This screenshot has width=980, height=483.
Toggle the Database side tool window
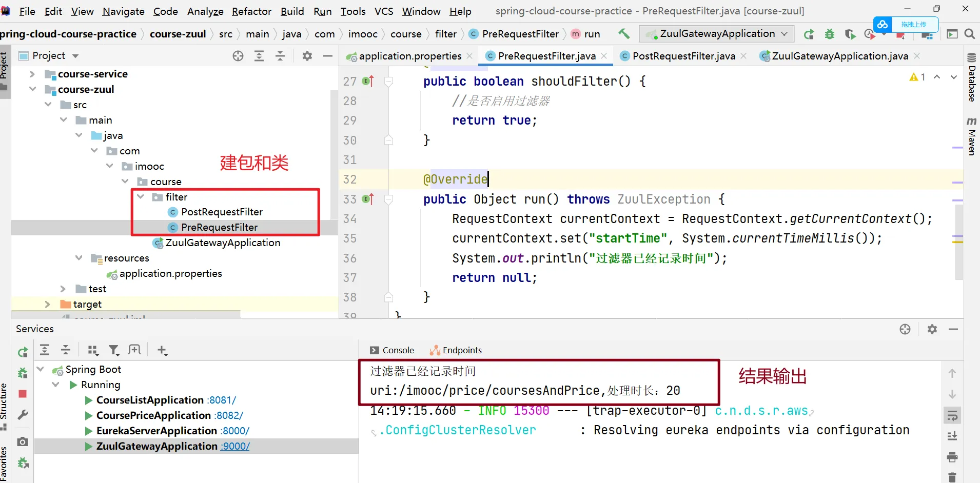coord(971,78)
